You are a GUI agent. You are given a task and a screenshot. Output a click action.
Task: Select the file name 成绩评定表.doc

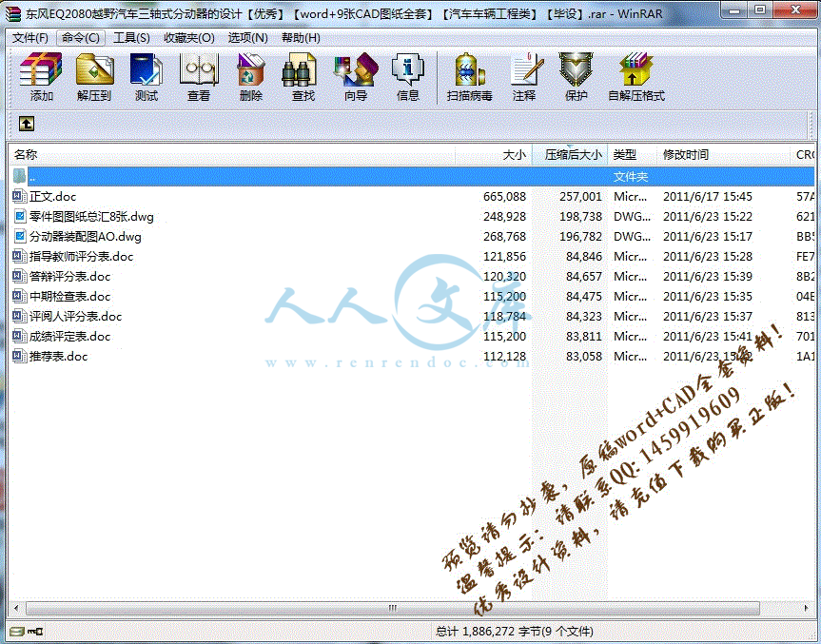[69, 336]
